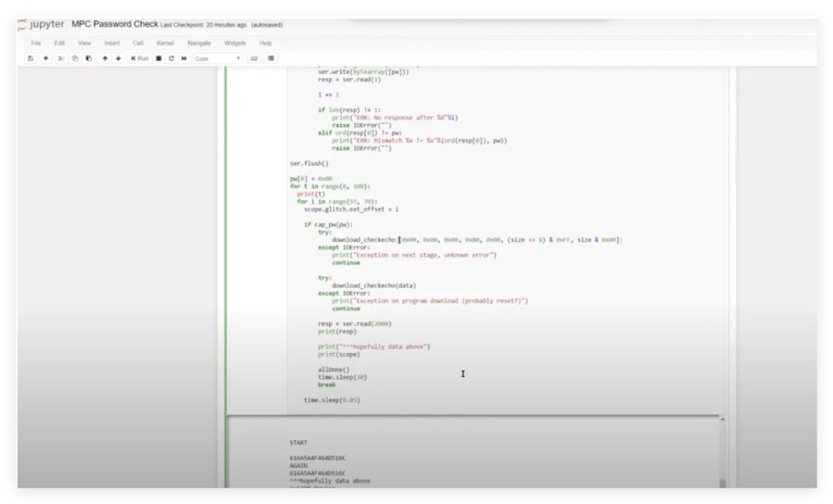Open the cell type Code dropdown
Image resolution: width=833 pixels, height=504 pixels.
pyautogui.click(x=218, y=59)
